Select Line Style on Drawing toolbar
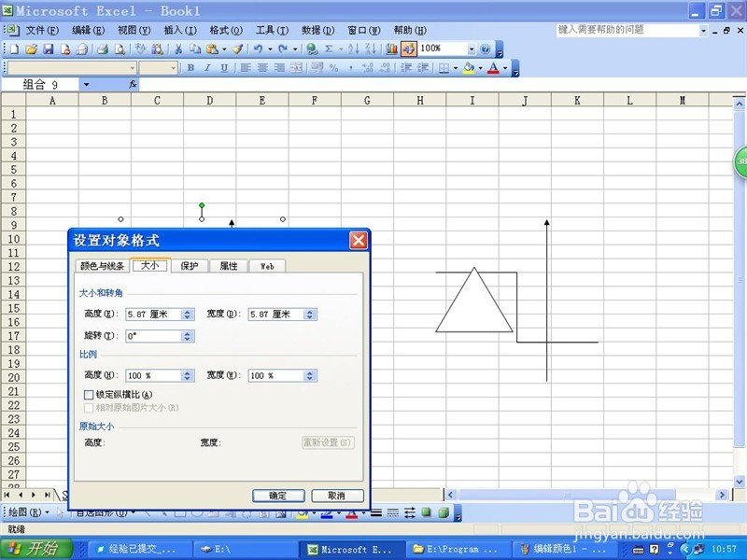 [376, 512]
